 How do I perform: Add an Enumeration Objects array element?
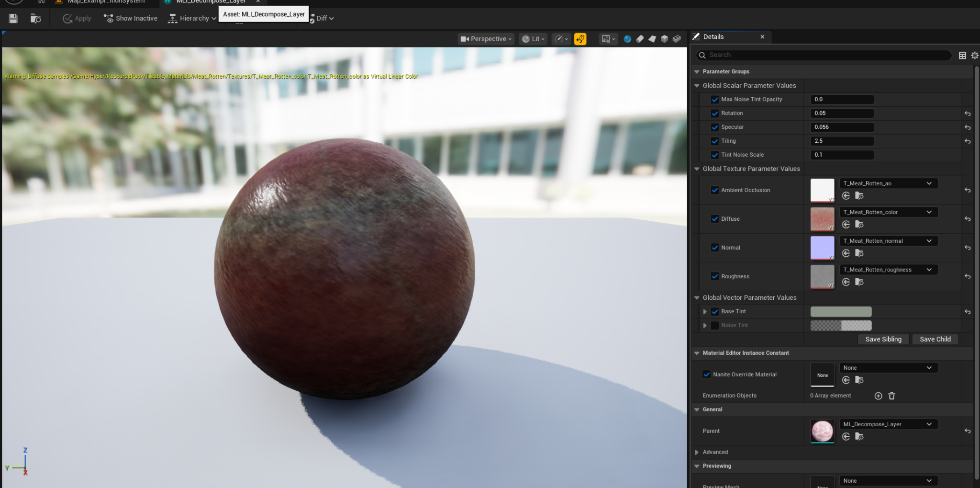[x=878, y=396]
